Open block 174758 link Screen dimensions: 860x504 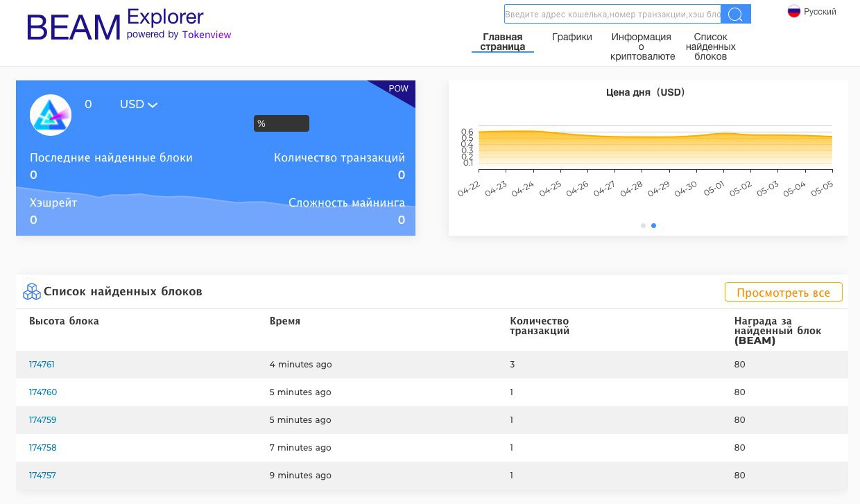[x=43, y=447]
